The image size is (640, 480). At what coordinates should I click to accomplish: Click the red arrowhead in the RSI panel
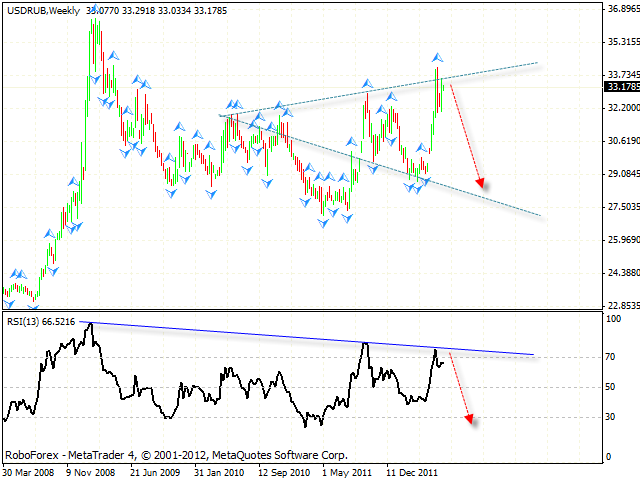[x=468, y=420]
